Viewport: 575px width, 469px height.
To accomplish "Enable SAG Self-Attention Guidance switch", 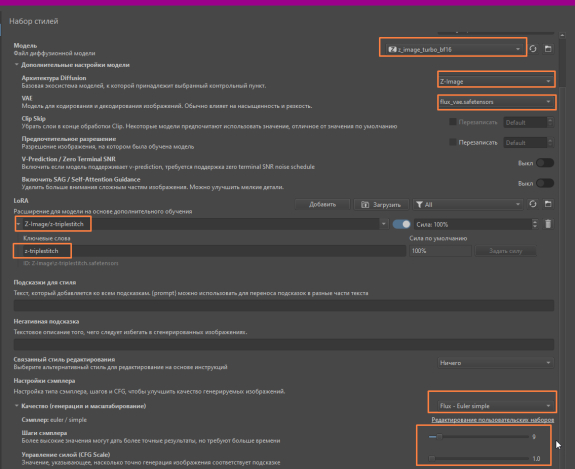I will pyautogui.click(x=545, y=183).
